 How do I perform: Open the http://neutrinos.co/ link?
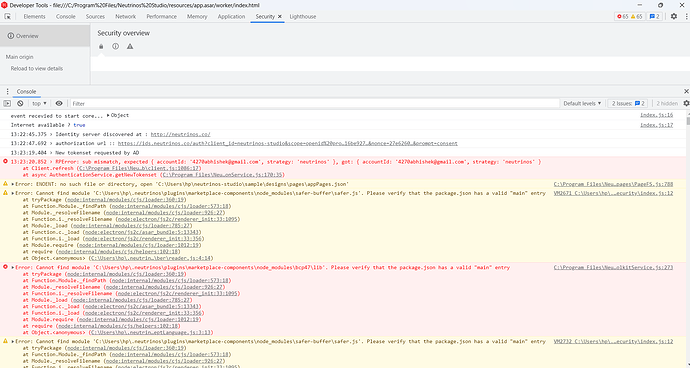coord(180,134)
